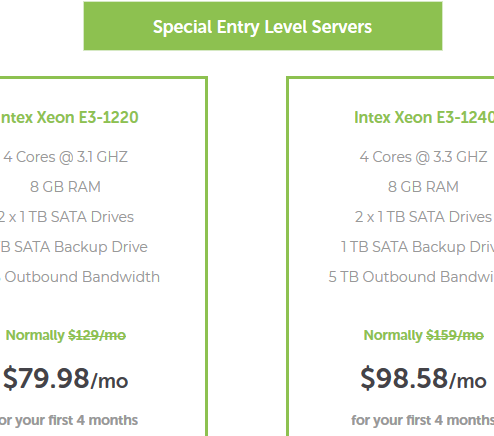Click 8 GB RAM in the E3-1220 card

coord(65,187)
